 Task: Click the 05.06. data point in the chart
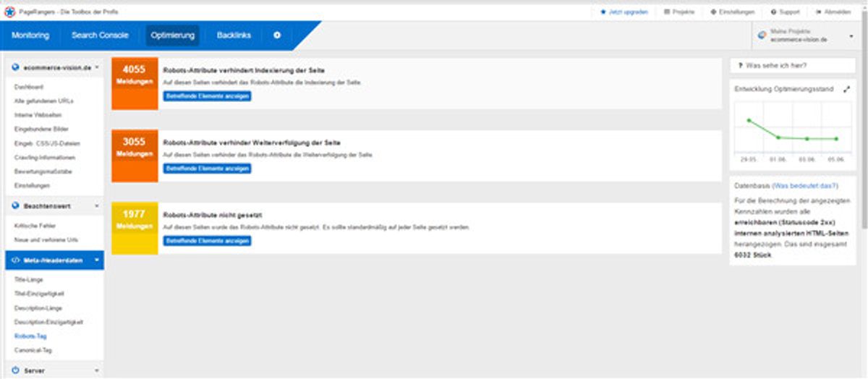coord(837,139)
